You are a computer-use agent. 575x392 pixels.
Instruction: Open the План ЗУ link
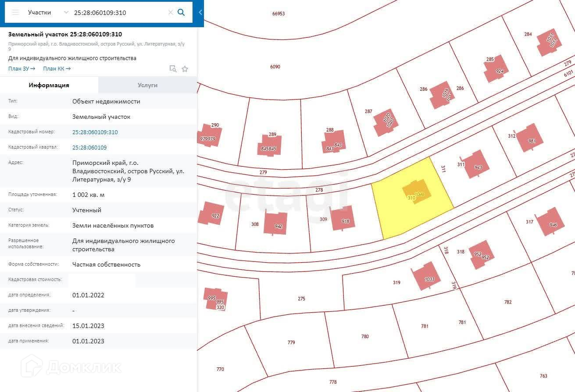coord(21,68)
